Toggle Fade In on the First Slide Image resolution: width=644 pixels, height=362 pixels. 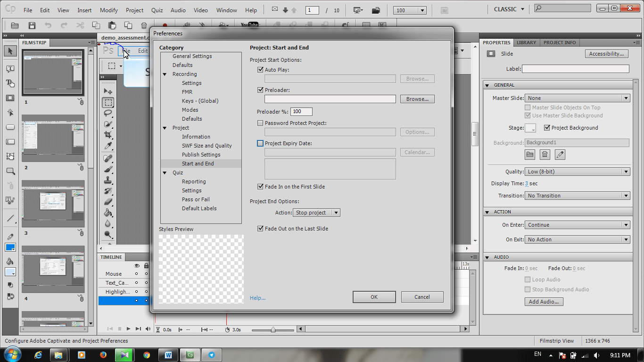tap(260, 187)
